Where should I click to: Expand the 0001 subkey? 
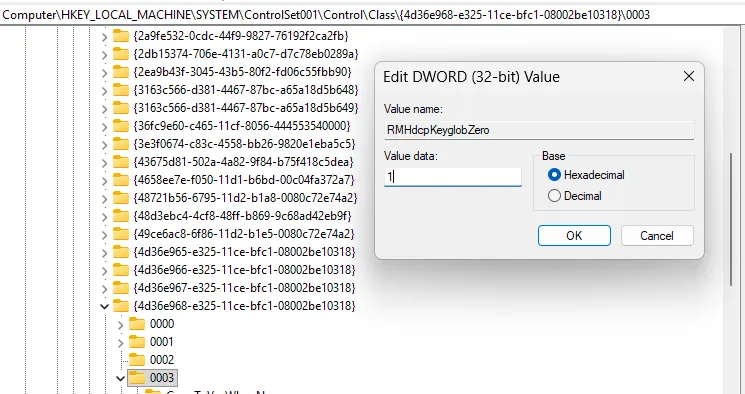point(121,343)
